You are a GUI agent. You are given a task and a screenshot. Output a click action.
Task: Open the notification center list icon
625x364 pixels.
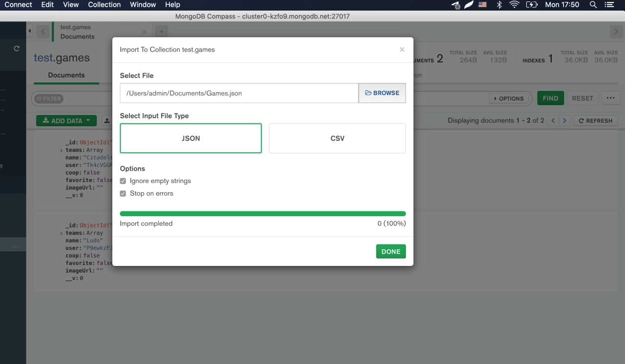[x=609, y=5]
